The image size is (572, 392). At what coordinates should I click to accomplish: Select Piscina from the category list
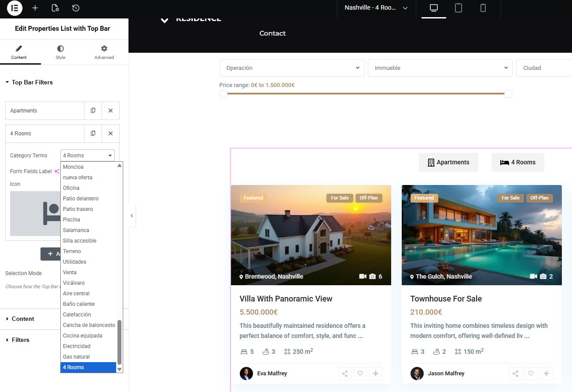tap(72, 220)
